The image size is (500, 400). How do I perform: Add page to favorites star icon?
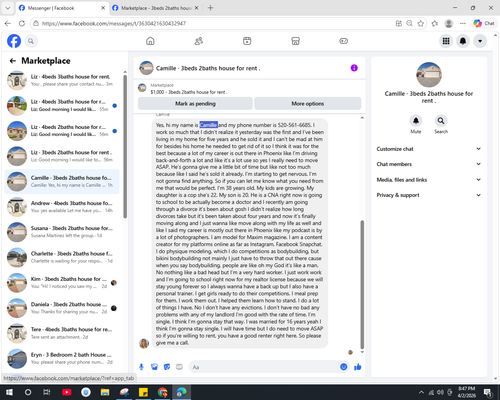coord(421,23)
